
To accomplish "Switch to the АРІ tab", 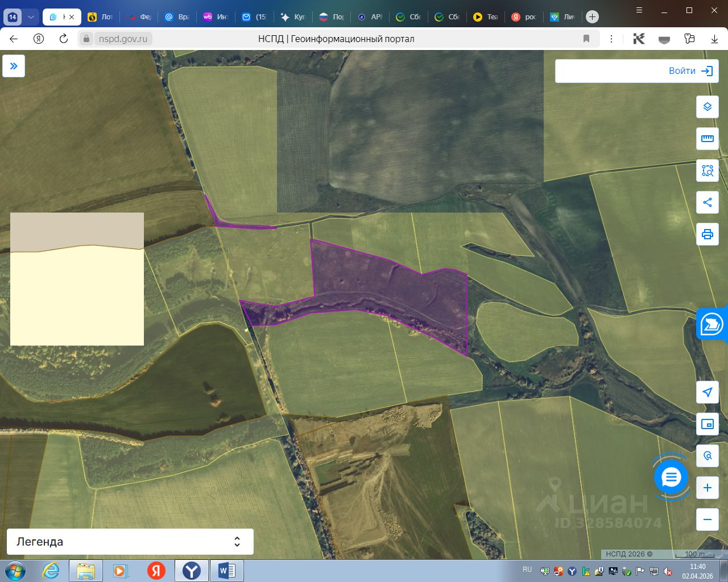I will [370, 17].
